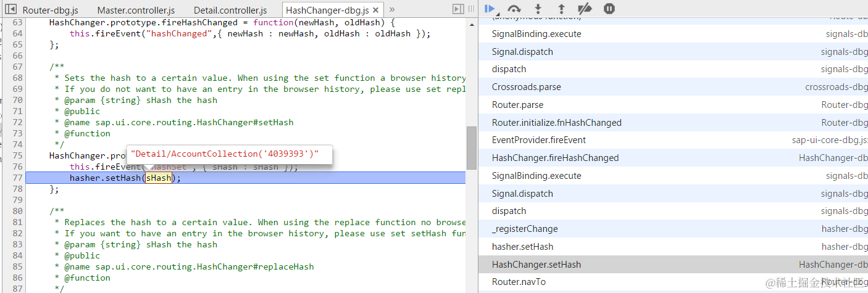The image size is (868, 293).
Task: Select Router.initialize.fnHashChanged stack frame
Action: coord(673,123)
